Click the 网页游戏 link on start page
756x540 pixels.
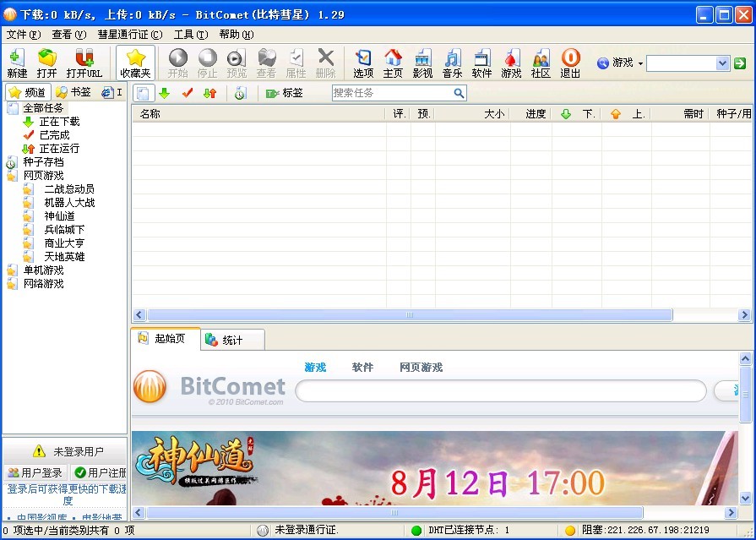point(421,368)
